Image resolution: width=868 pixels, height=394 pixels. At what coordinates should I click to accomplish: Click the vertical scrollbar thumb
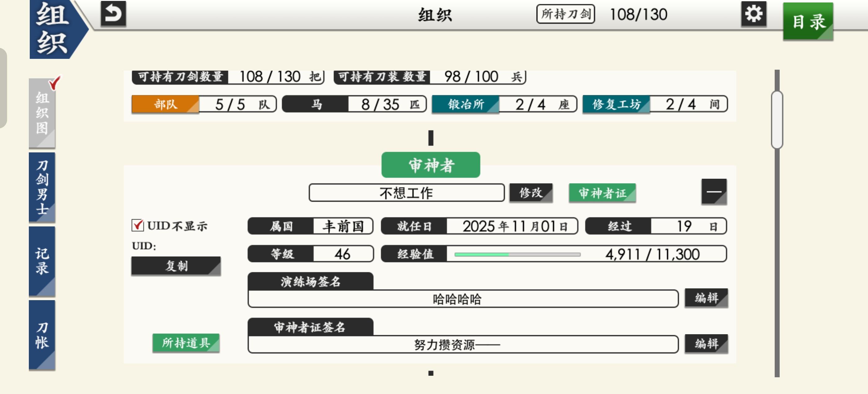point(777,120)
